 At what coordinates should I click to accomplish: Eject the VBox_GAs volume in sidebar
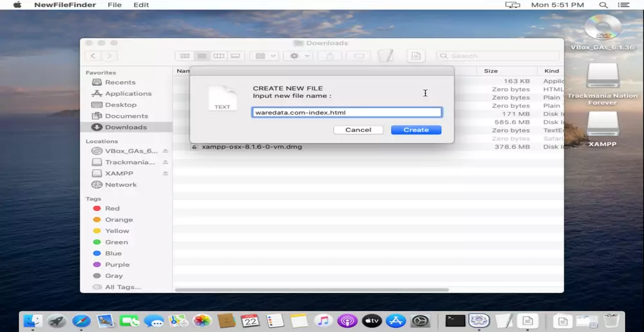coord(165,151)
